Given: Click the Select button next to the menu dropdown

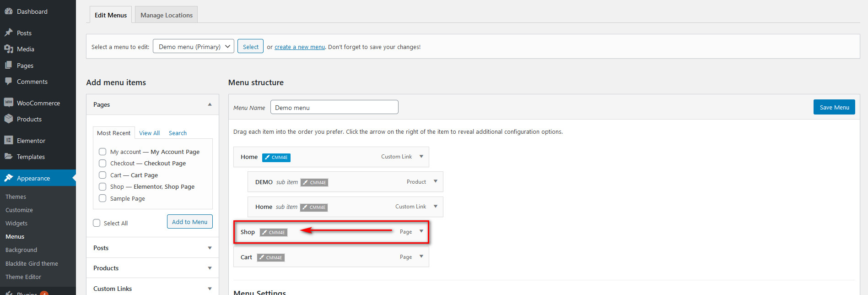Looking at the screenshot, I should (x=250, y=46).
